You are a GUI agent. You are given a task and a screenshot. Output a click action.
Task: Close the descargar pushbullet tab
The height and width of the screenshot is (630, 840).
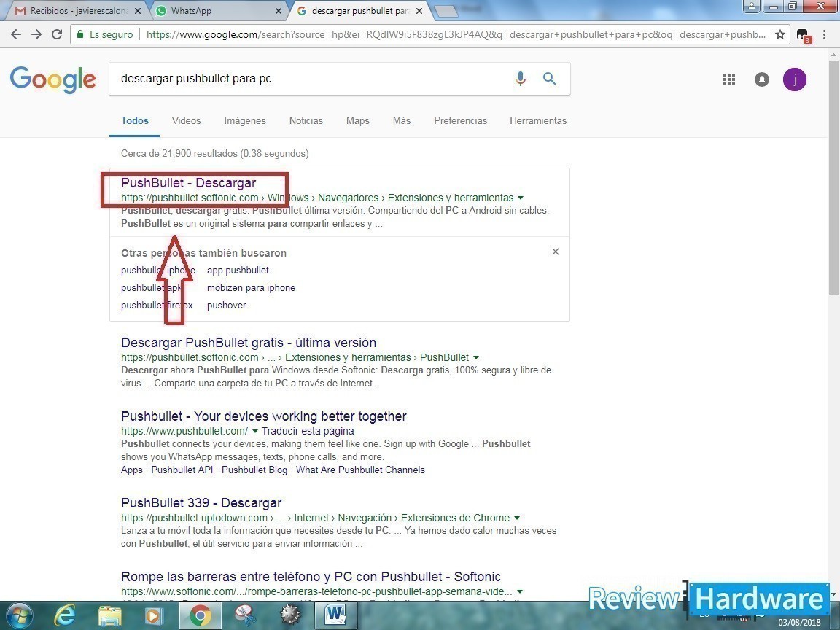tap(419, 11)
